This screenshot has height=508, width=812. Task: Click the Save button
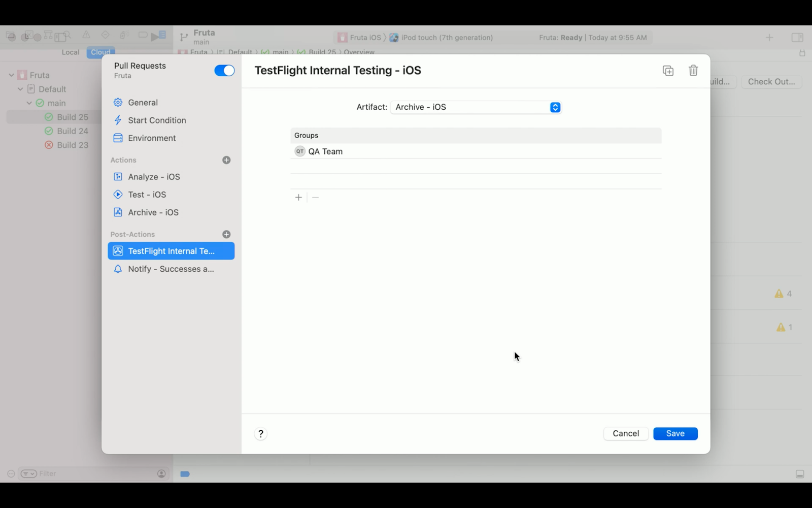[675, 434]
